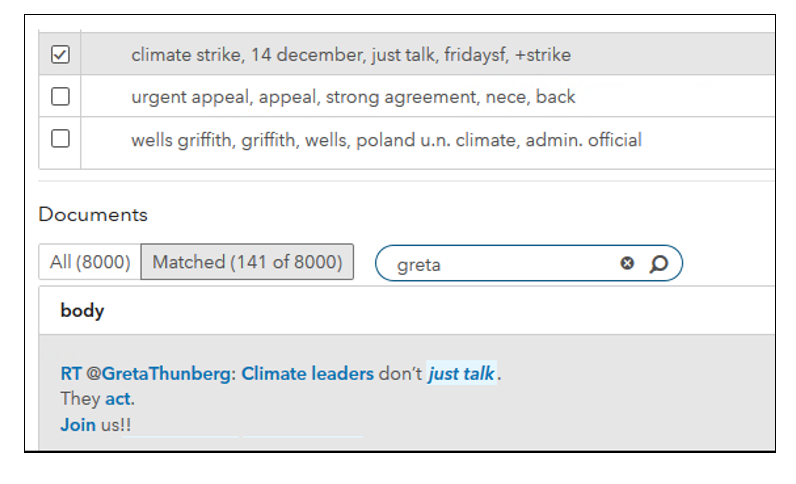
Task: Select the wells griffith topic row
Action: pyautogui.click(x=386, y=140)
